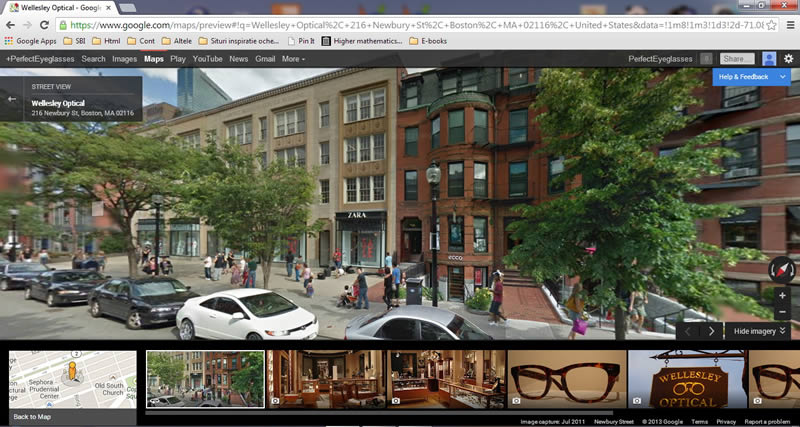This screenshot has width=800, height=427.
Task: Zoom out with the minus button
Action: coord(782,312)
